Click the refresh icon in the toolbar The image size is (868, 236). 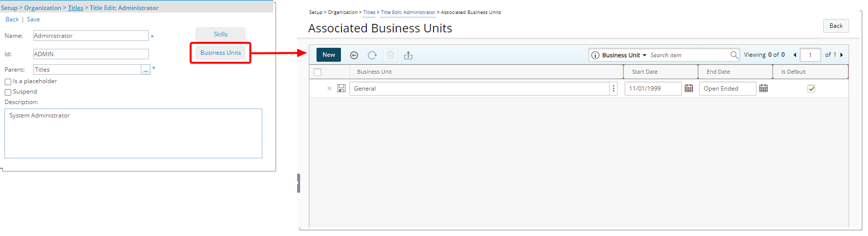(372, 55)
